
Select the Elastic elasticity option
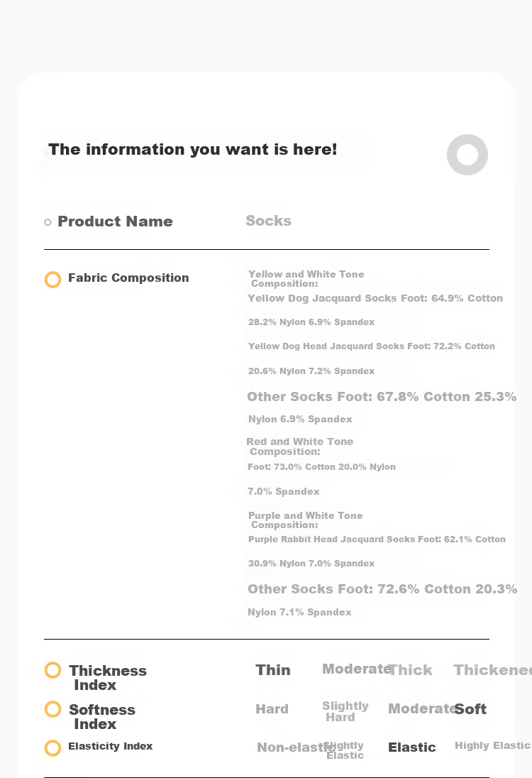tap(411, 747)
